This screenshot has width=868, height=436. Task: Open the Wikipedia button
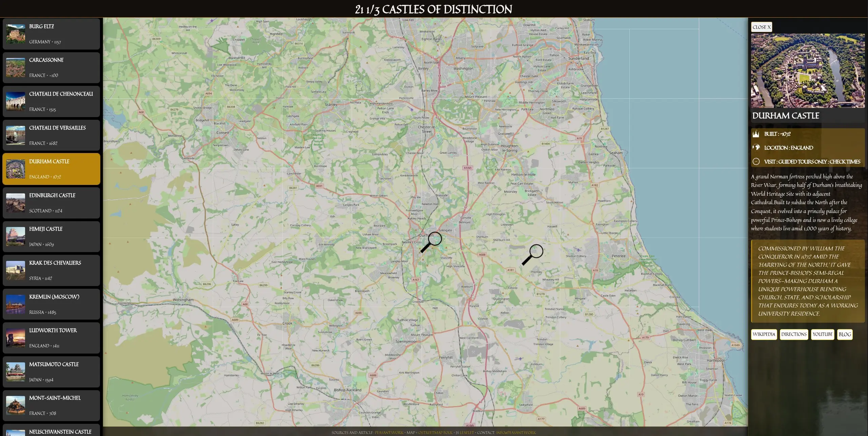tap(764, 334)
